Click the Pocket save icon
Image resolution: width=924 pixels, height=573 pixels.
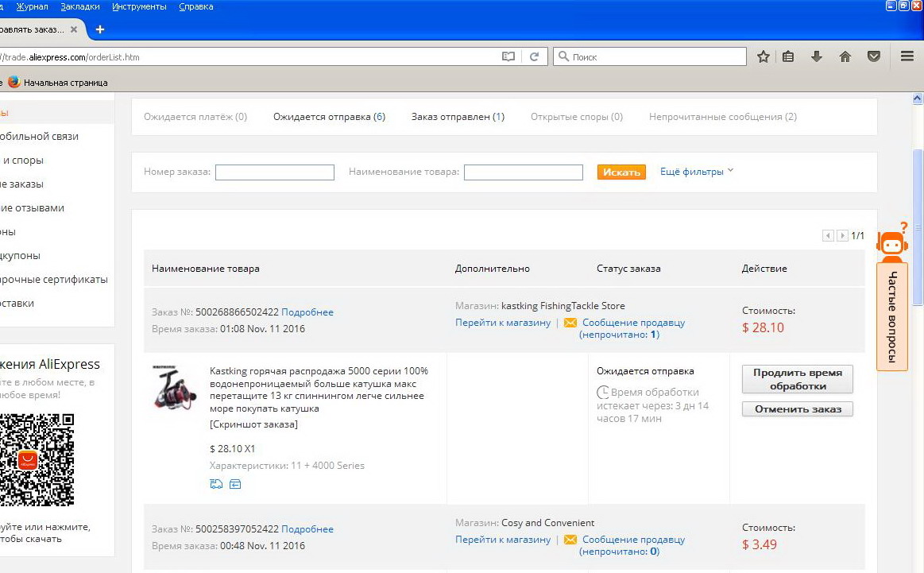[874, 56]
